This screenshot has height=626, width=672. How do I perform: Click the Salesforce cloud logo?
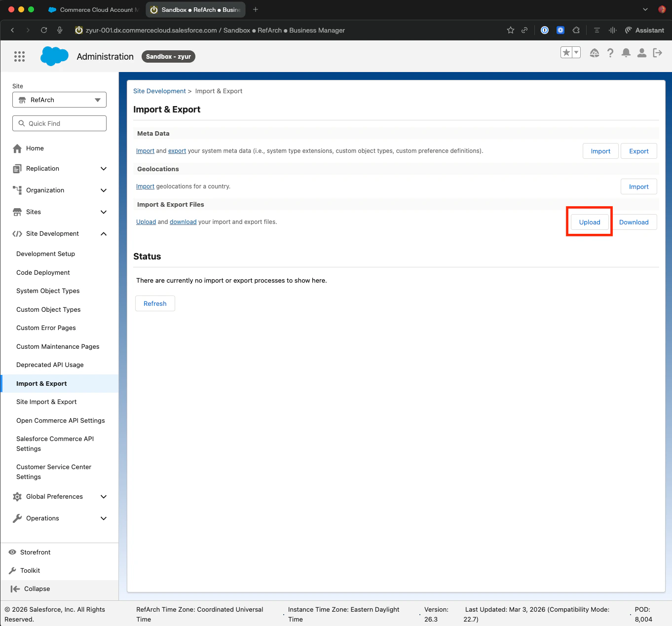54,56
